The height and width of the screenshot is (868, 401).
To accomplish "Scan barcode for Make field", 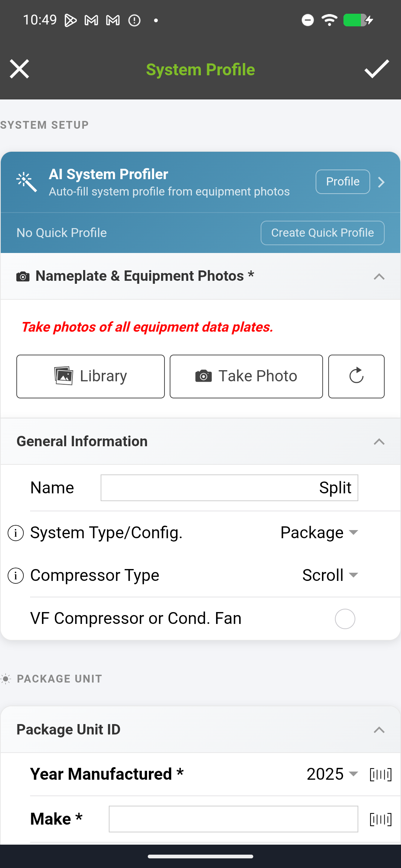I will (x=381, y=819).
